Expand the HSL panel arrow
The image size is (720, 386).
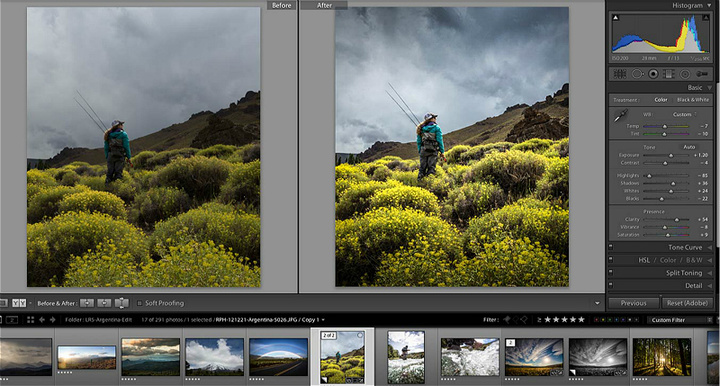point(709,260)
